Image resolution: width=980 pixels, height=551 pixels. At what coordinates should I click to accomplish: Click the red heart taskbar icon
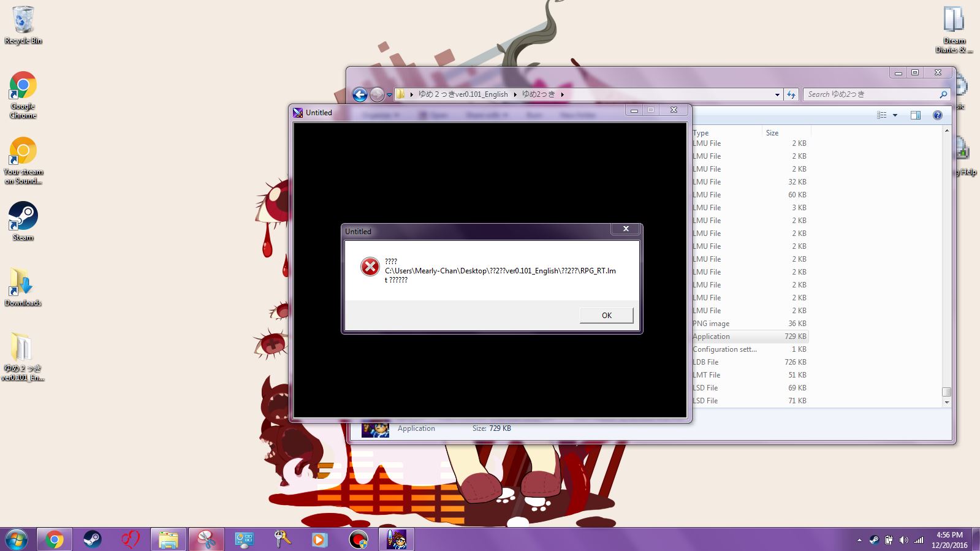tap(130, 539)
